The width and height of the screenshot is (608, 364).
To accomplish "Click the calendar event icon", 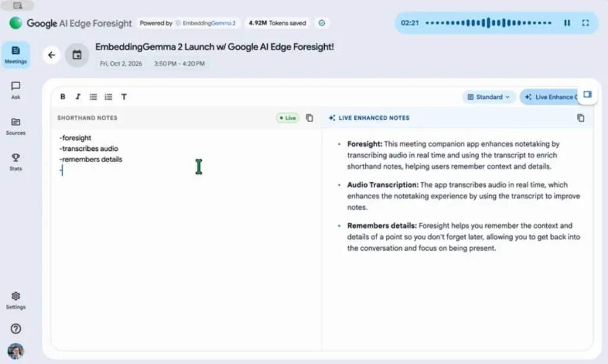I will [x=77, y=55].
